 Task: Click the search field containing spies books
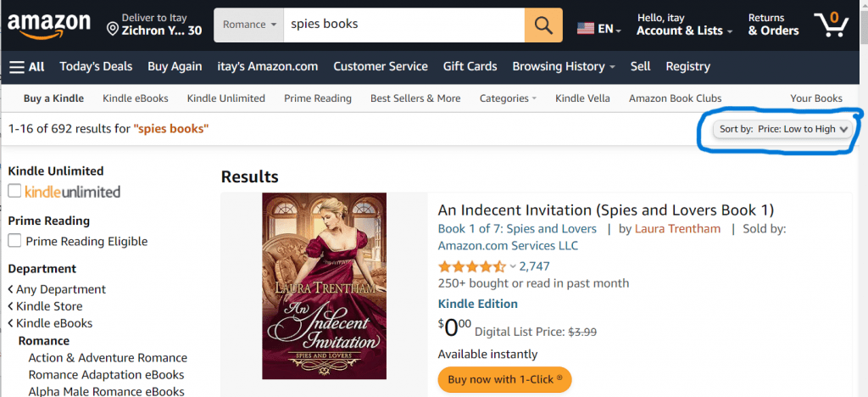pos(403,25)
